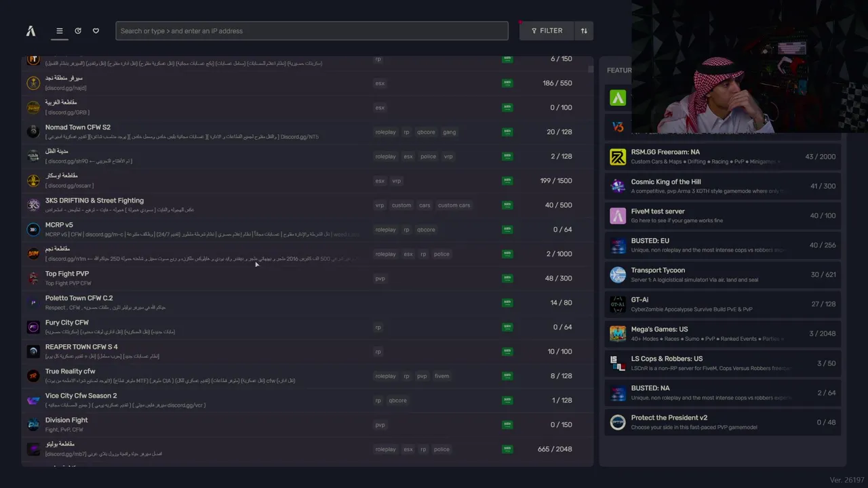
Task: Open the Poletto Town CFW C.2 server name
Action: click(x=79, y=298)
